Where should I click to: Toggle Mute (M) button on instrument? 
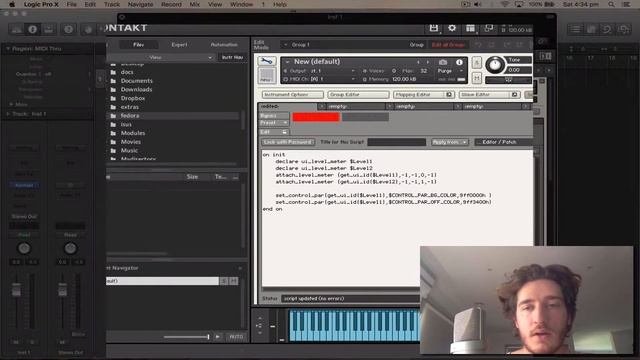coord(476,78)
